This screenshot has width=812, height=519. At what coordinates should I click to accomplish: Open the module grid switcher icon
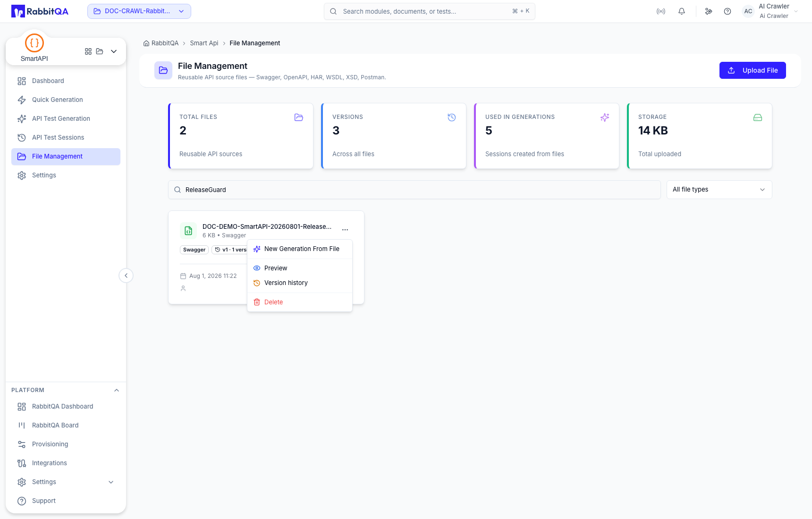click(88, 51)
